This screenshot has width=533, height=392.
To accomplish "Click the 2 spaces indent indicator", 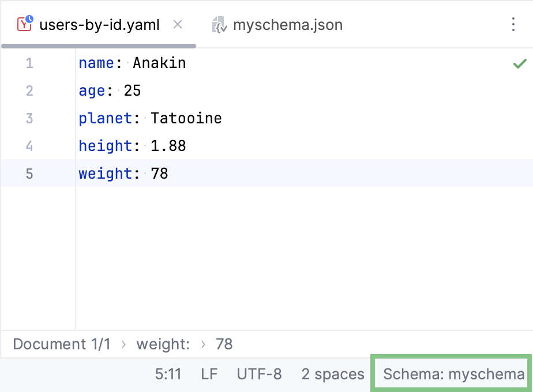I will [x=332, y=374].
